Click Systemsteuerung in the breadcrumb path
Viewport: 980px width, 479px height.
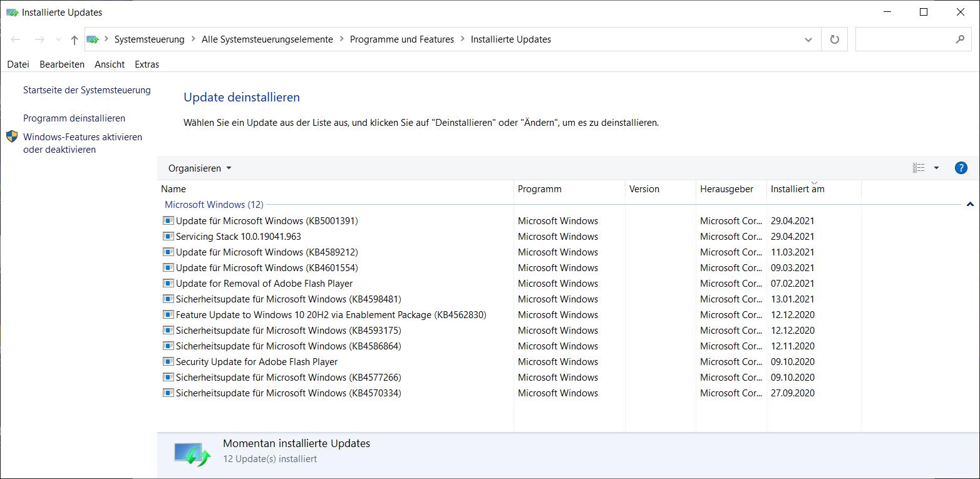tap(149, 39)
